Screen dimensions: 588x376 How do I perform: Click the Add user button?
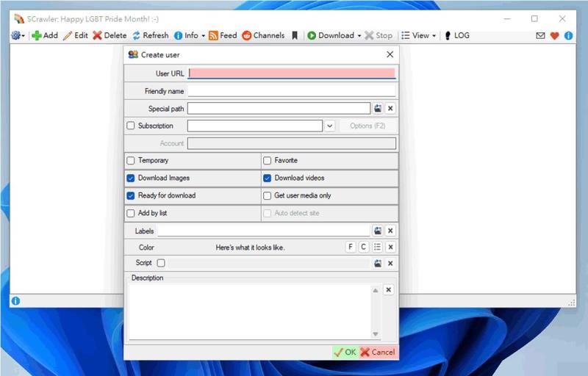coord(45,35)
